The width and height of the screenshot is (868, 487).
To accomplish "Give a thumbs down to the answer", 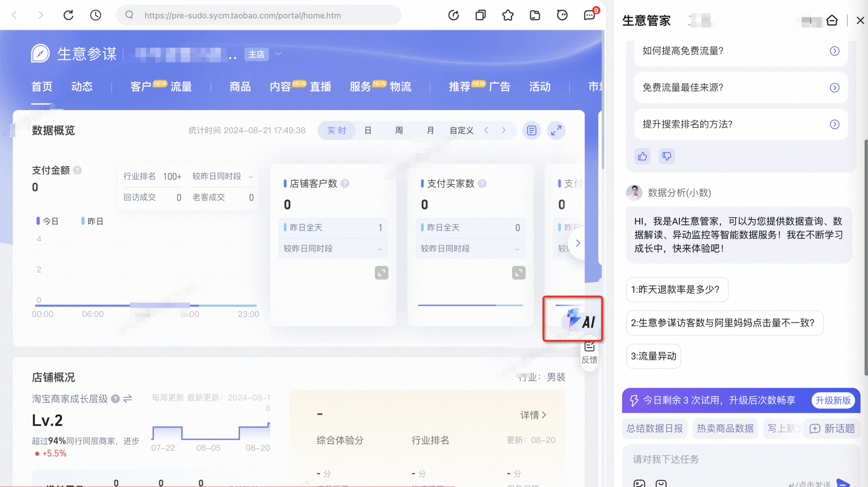I will click(x=667, y=156).
